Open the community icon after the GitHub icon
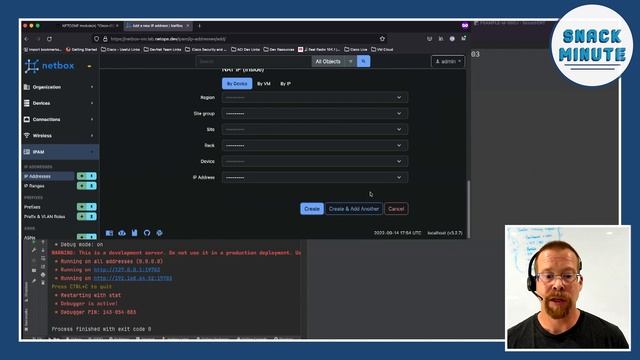The width and height of the screenshot is (640, 360). click(x=160, y=233)
